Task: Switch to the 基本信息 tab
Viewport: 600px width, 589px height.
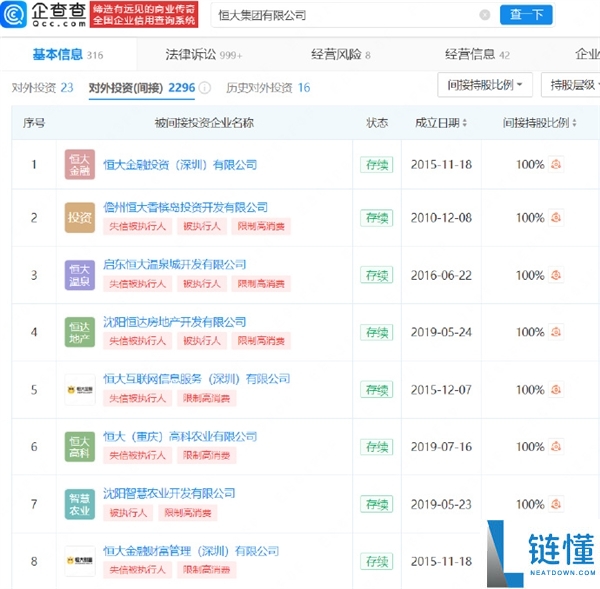Action: pyautogui.click(x=68, y=55)
